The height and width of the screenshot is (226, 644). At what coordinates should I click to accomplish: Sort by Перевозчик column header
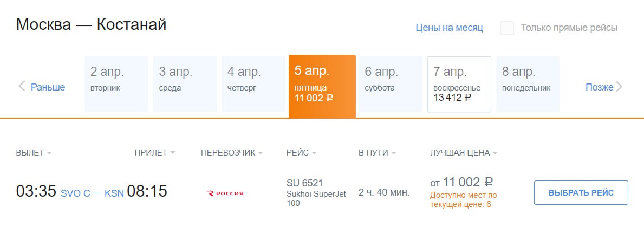(x=231, y=153)
